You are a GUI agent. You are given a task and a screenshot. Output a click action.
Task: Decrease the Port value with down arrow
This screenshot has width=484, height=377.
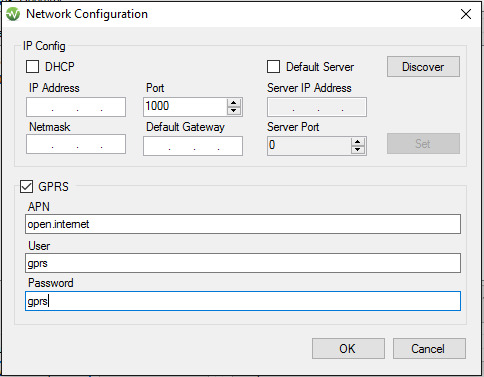tap(234, 111)
